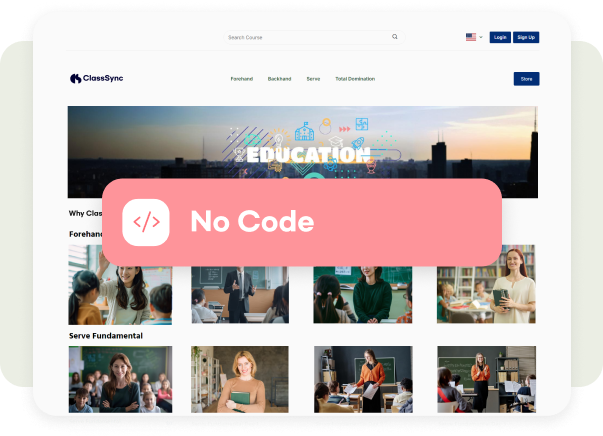
Task: Open thumbnail of man in suit teaching
Action: coord(240,295)
